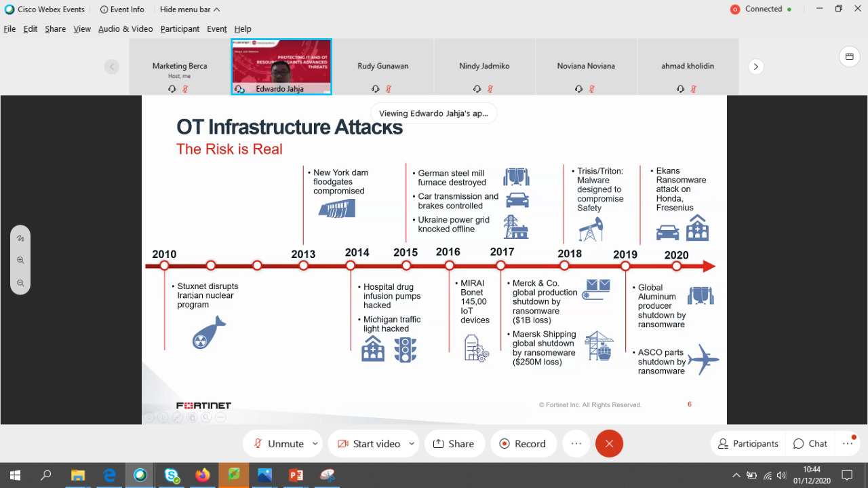Open PowerPoint from the Windows taskbar
The width and height of the screenshot is (868, 488).
click(x=296, y=475)
